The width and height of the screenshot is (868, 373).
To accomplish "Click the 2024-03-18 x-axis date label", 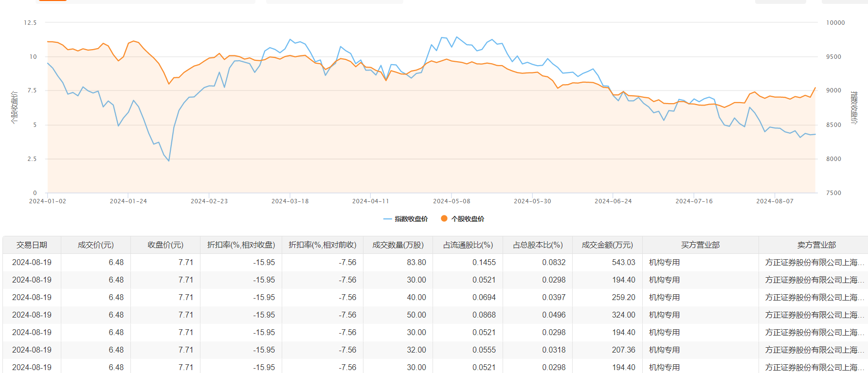I will pos(290,201).
